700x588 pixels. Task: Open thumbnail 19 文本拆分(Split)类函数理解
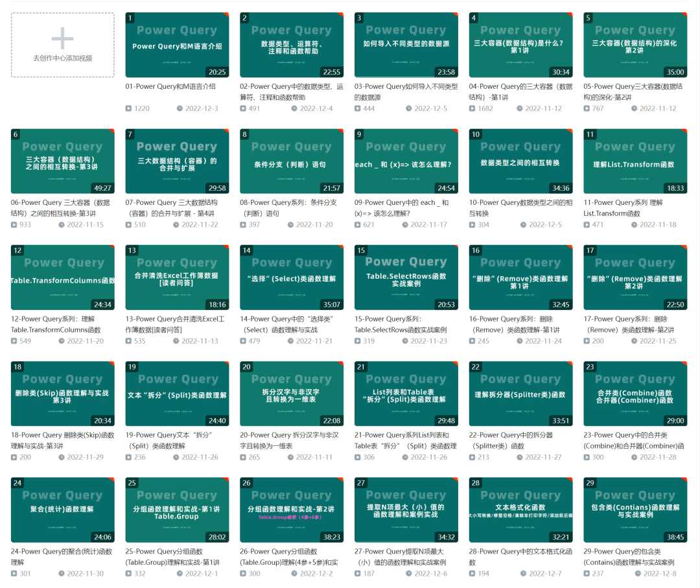[177, 394]
